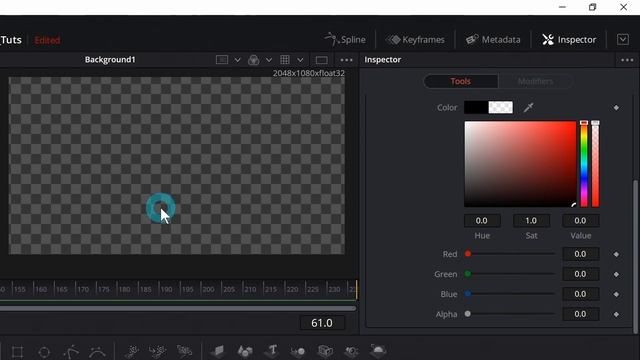The image size is (640, 360).
Task: Switch to the Modifiers tab
Action: 535,81
